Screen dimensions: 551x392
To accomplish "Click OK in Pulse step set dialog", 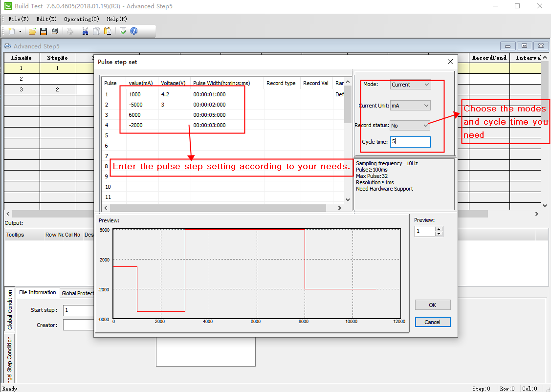I will coord(433,305).
